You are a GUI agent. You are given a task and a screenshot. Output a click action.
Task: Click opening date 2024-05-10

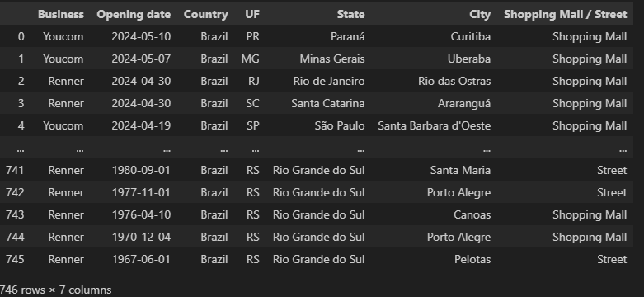click(141, 36)
